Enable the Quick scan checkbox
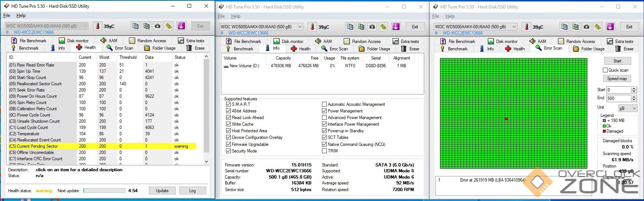Screen dimensions: 644x201 (605, 70)
